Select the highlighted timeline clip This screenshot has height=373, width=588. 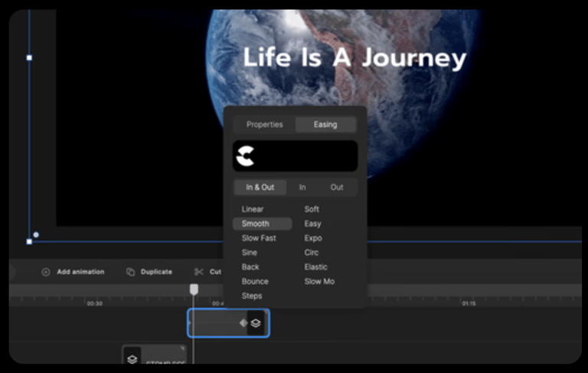click(x=228, y=323)
